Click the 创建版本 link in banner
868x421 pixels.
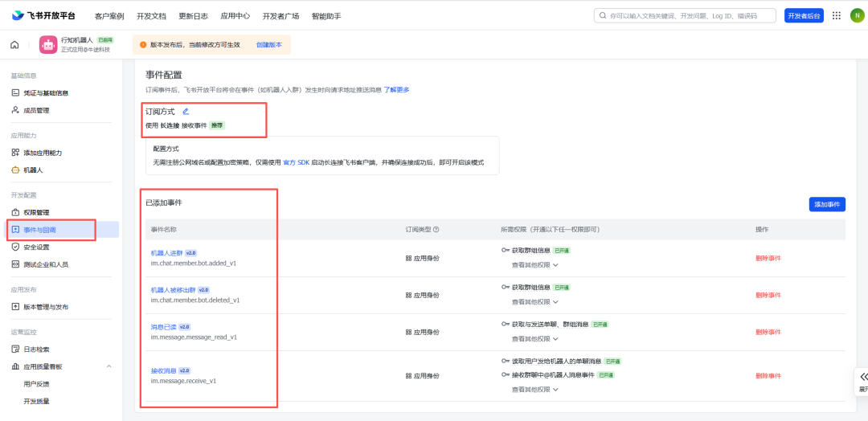(x=269, y=45)
